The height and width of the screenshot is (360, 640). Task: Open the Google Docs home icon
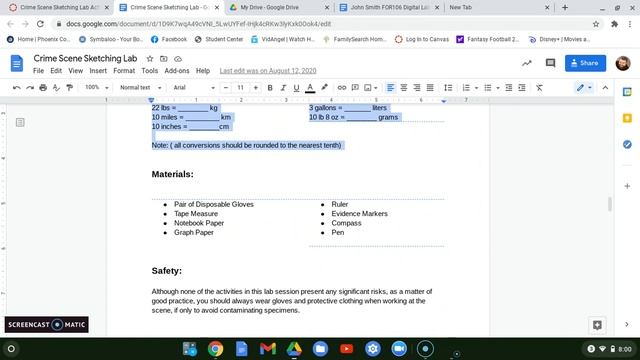coord(17,63)
